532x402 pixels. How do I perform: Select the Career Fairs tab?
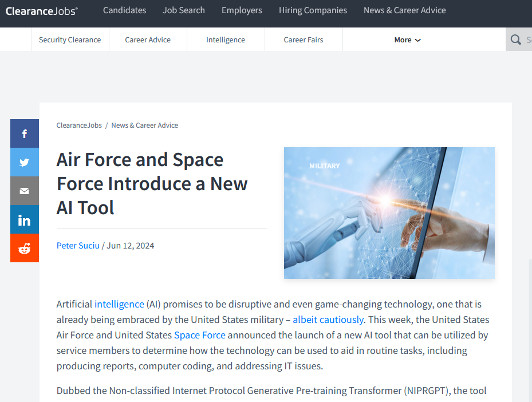coord(304,40)
